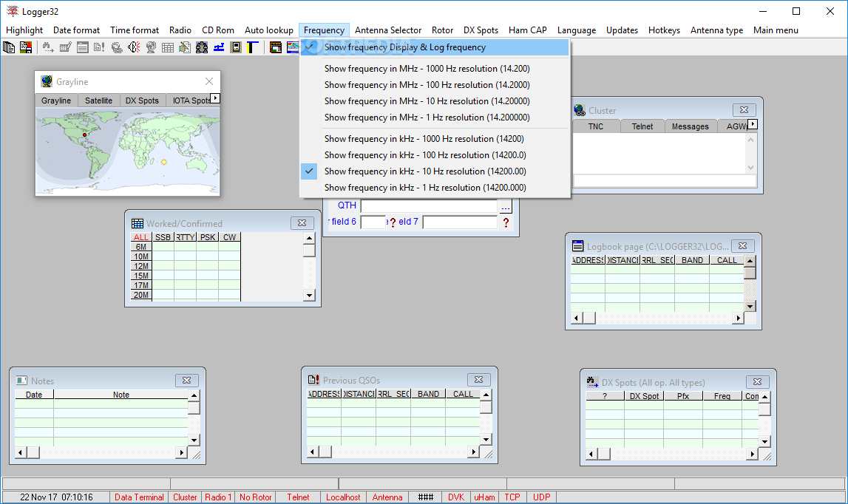The height and width of the screenshot is (504, 848).
Task: Click the keyboard-with-pen toolbar icon
Action: pos(66,47)
